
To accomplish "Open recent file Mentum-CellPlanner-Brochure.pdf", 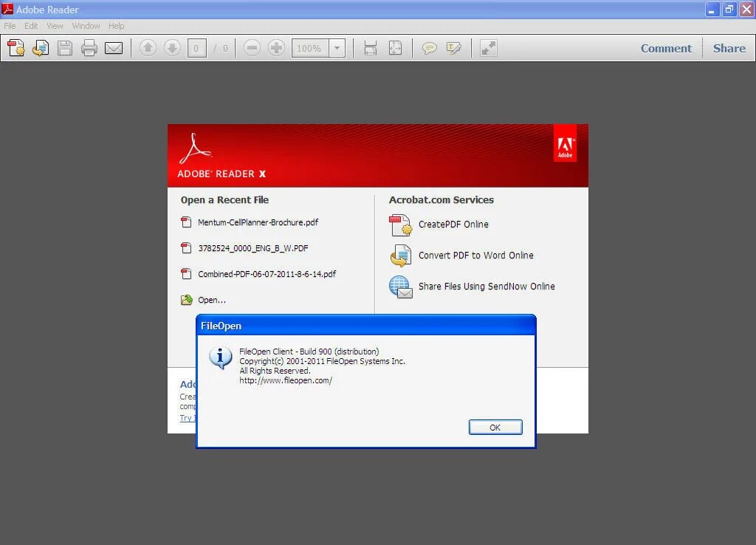I will point(258,222).
